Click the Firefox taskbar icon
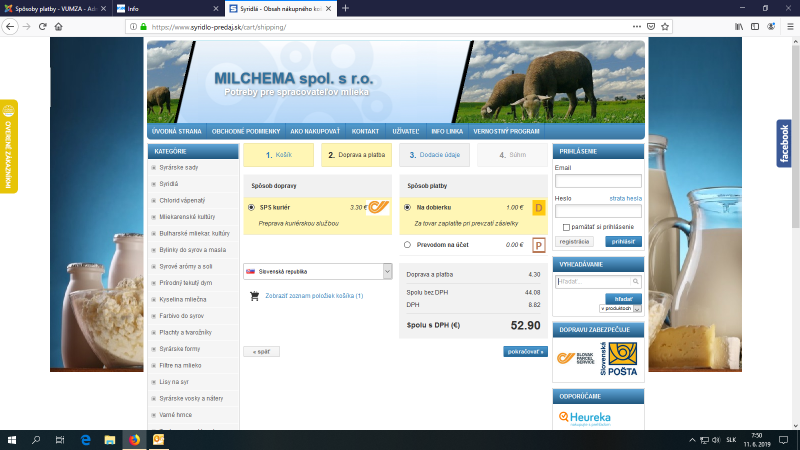Screen dimensions: 800x450 click(x=134, y=440)
